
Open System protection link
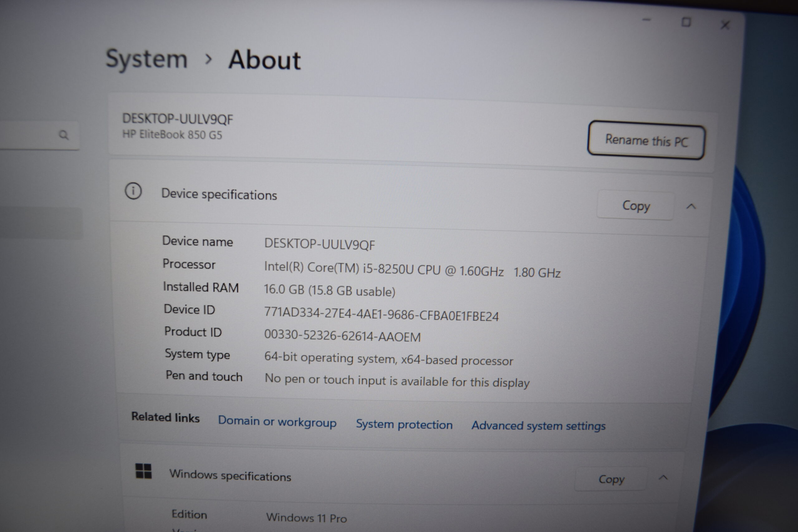(404, 424)
